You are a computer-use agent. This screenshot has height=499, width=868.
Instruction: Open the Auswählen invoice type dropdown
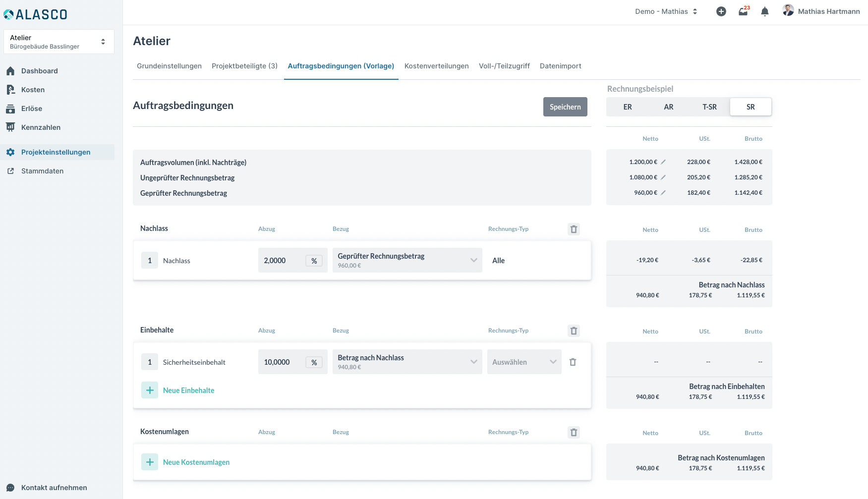pos(524,362)
